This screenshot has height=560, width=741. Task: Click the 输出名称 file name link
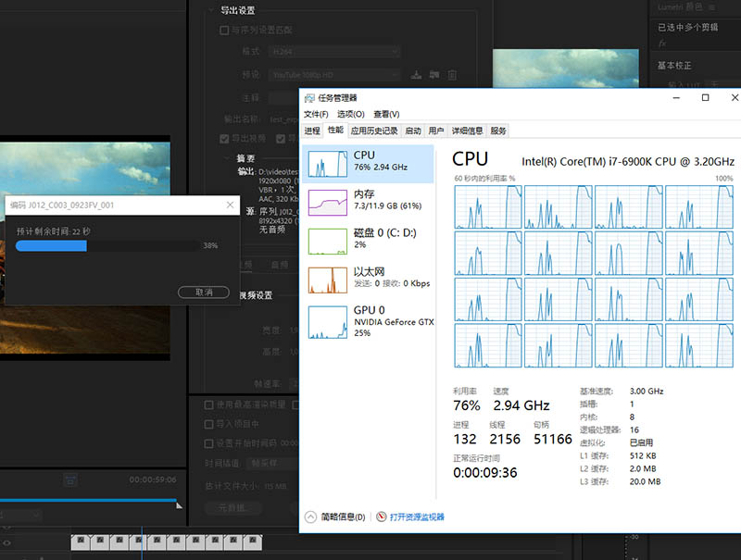click(284, 119)
